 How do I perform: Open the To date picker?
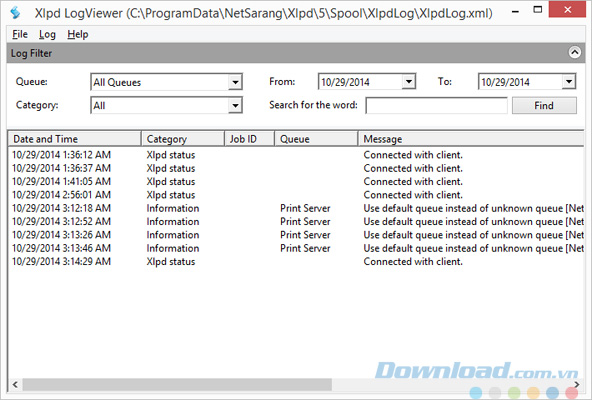(569, 82)
